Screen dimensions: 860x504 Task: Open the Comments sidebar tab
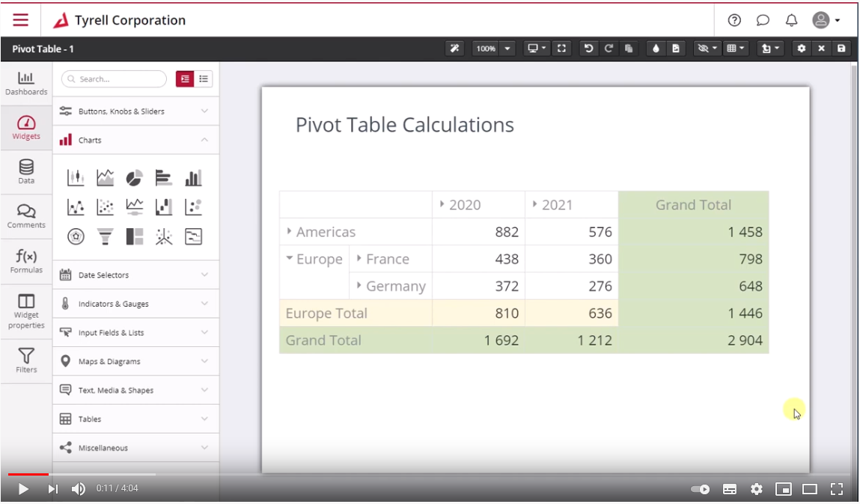(x=26, y=216)
